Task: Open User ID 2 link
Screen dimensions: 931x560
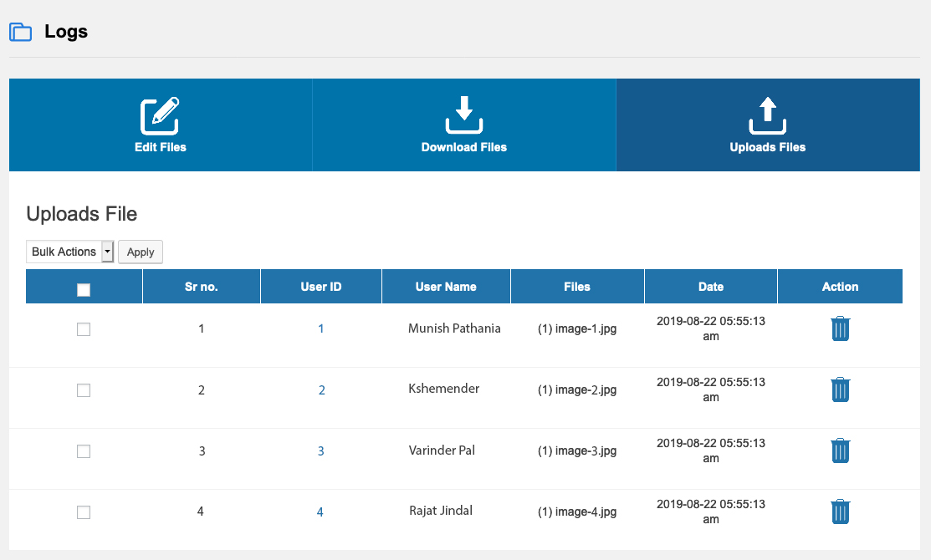Action: point(321,390)
